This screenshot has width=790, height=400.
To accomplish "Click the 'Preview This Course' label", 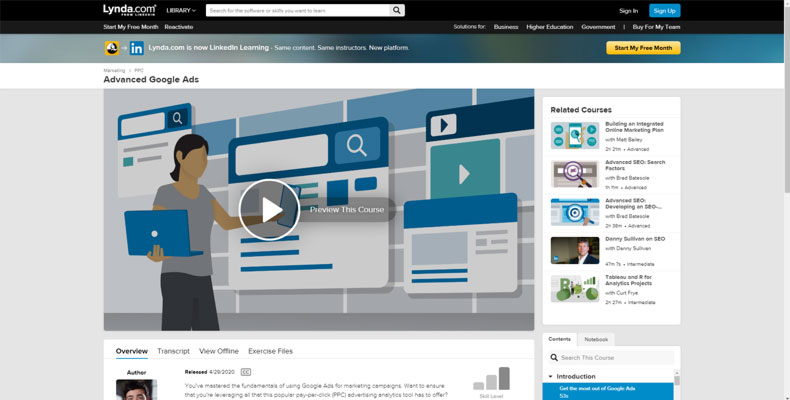I will 347,210.
